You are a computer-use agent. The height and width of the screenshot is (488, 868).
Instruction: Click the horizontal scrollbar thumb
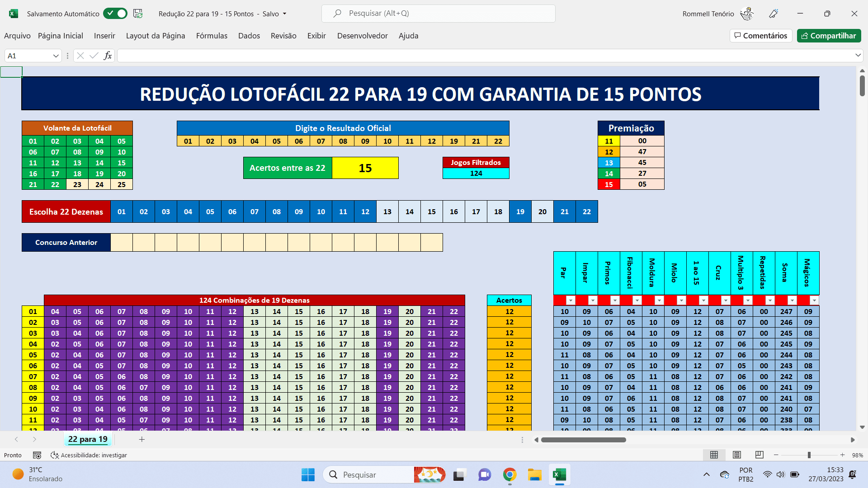[x=584, y=440]
